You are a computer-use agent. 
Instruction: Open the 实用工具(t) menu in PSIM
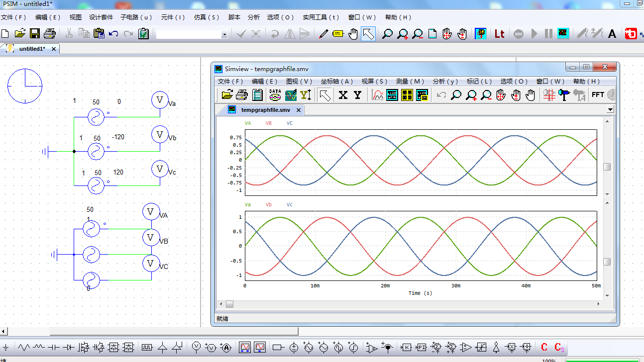(322, 17)
